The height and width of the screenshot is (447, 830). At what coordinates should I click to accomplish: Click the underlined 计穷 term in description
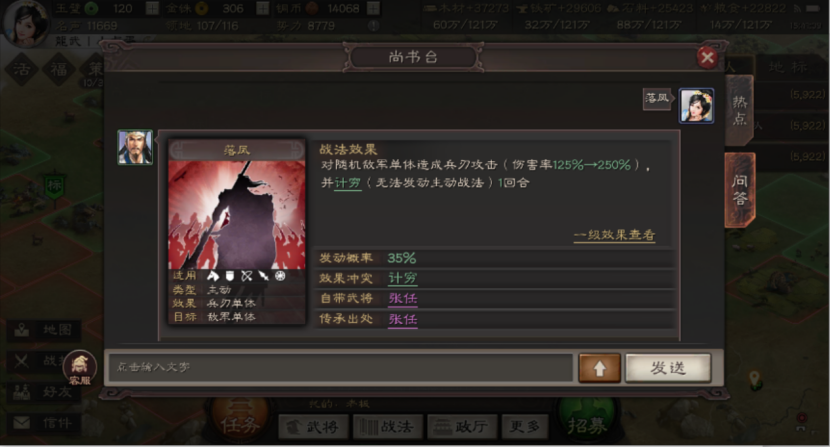pos(348,183)
